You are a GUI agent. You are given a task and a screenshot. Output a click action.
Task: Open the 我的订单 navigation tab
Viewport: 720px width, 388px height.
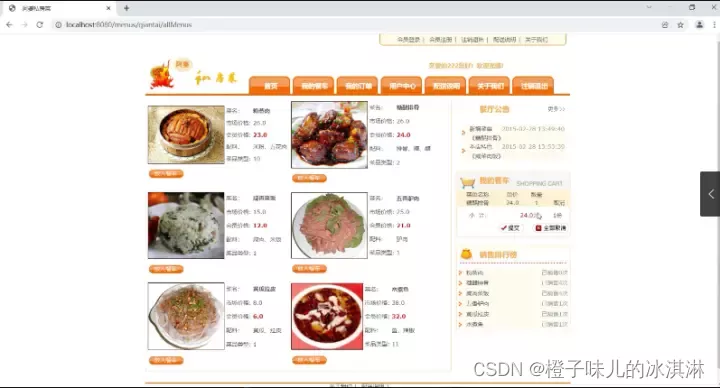pos(358,86)
